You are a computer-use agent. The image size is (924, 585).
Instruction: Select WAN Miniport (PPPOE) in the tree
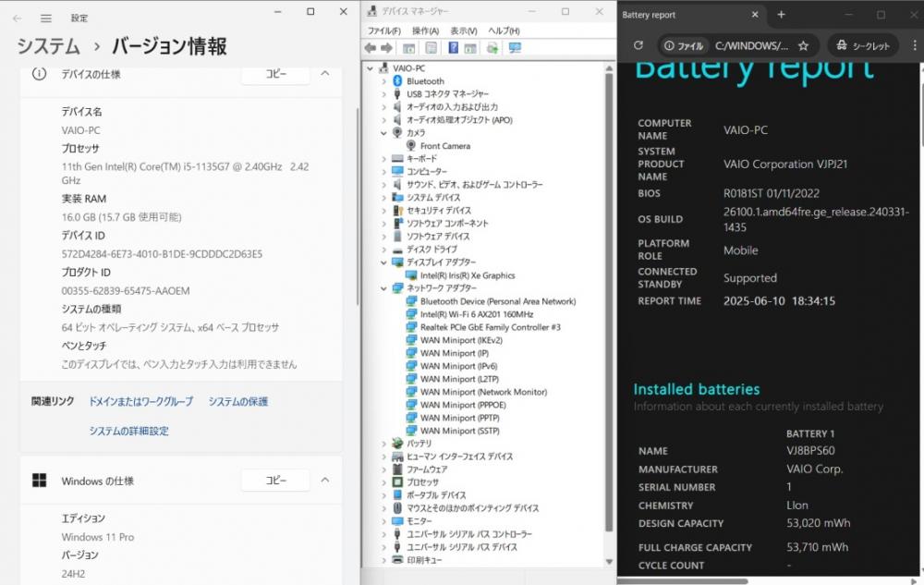coord(463,405)
